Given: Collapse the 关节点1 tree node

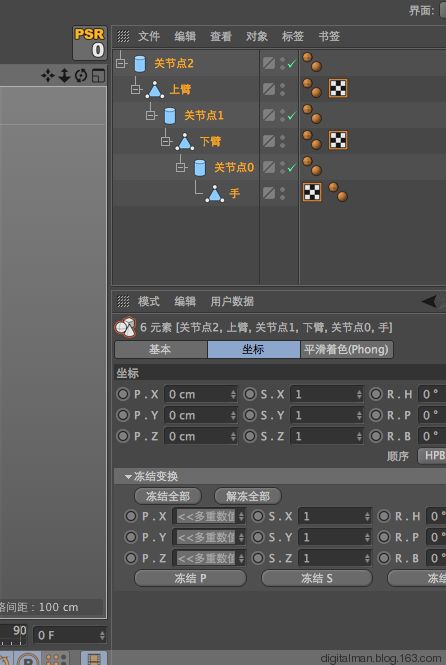Looking at the screenshot, I should coord(151,115).
